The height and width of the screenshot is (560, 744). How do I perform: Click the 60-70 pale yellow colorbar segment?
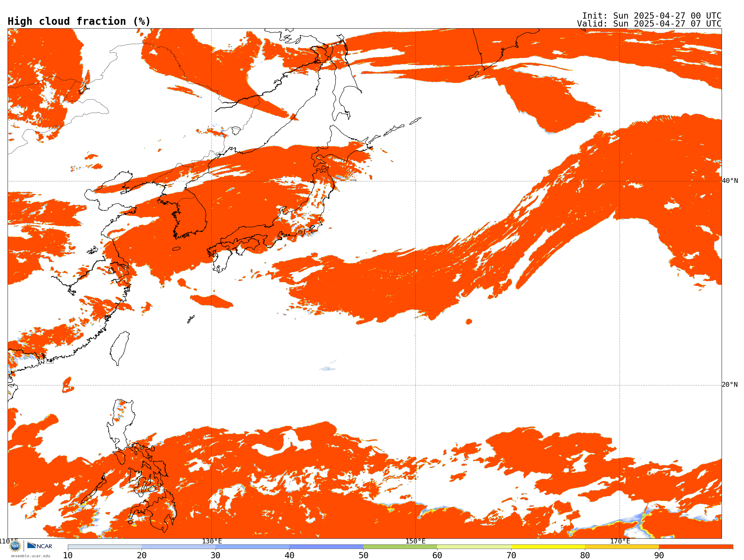pos(474,547)
